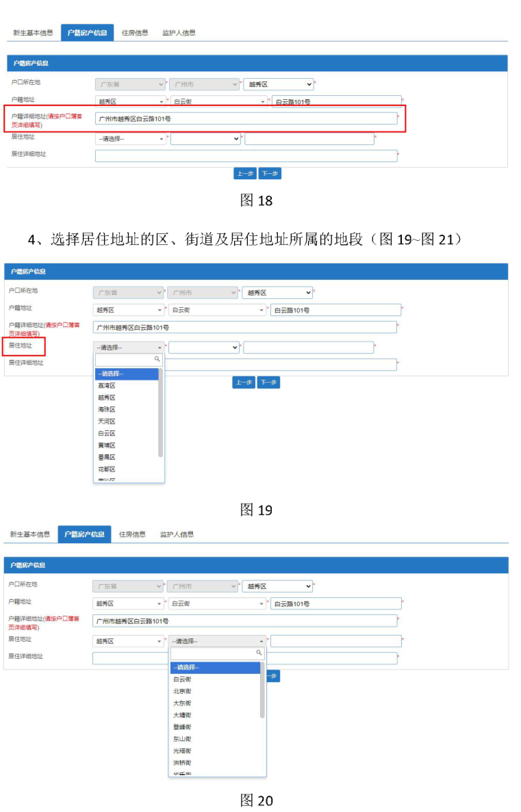Click dropdown search box in Figure 20
The height and width of the screenshot is (812, 521).
pos(217,653)
